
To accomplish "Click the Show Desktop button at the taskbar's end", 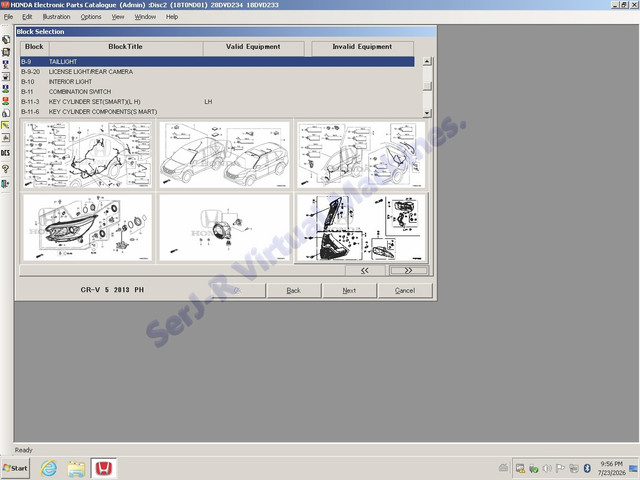I will (634, 468).
